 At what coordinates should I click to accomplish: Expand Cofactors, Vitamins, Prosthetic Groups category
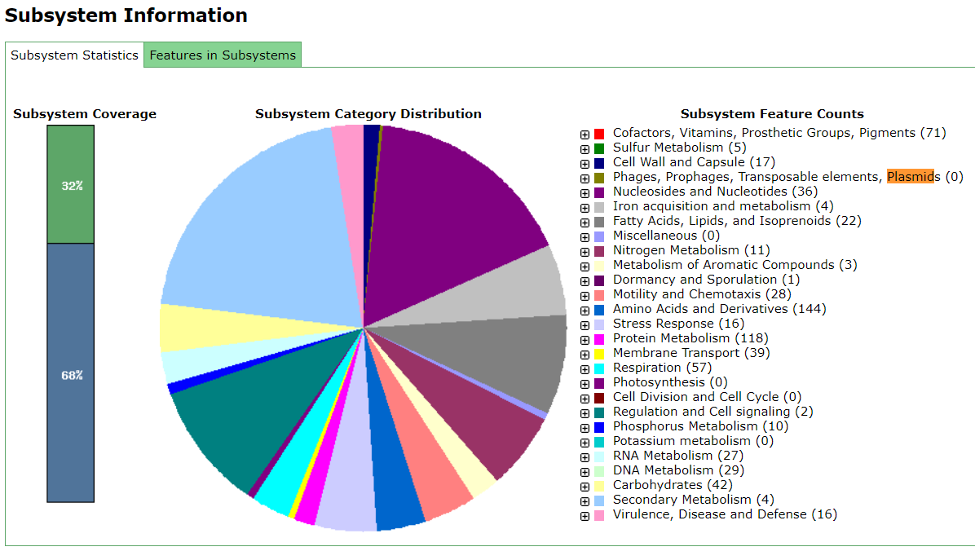coord(585,134)
